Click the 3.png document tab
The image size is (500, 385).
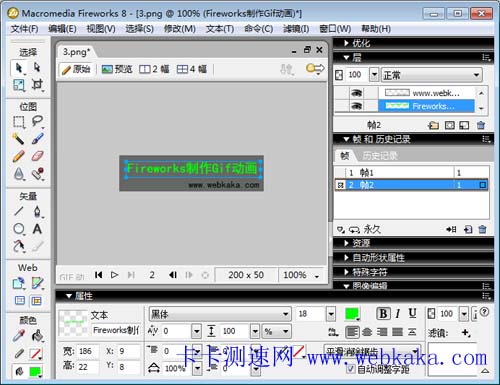click(x=76, y=52)
